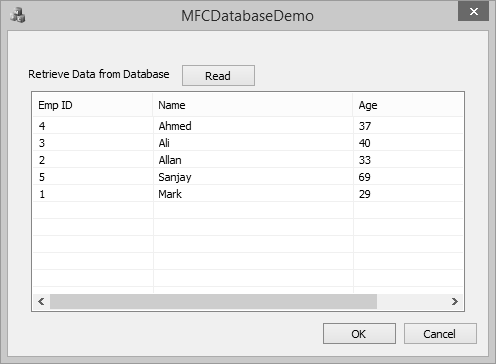The image size is (496, 364).
Task: Dismiss the dialog using the Cancel button
Action: click(x=440, y=333)
